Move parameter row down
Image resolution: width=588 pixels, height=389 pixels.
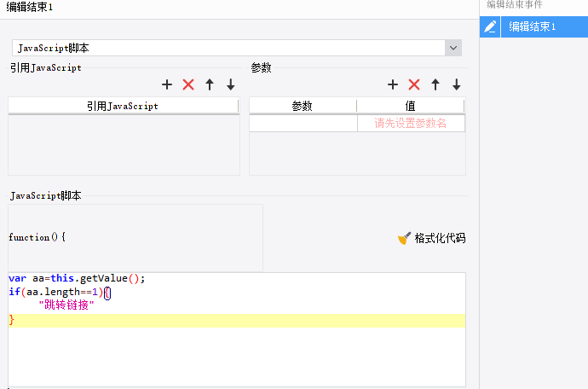click(457, 84)
